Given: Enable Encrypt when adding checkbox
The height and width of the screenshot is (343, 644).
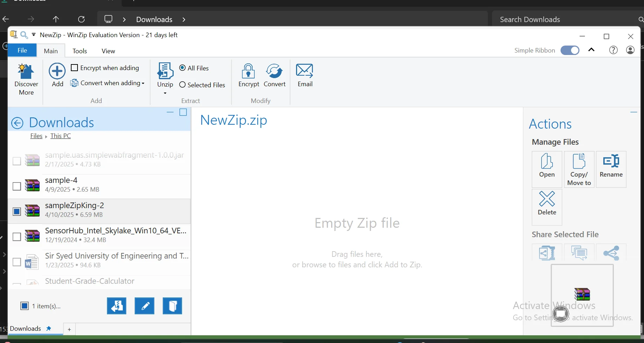Looking at the screenshot, I should (x=74, y=68).
